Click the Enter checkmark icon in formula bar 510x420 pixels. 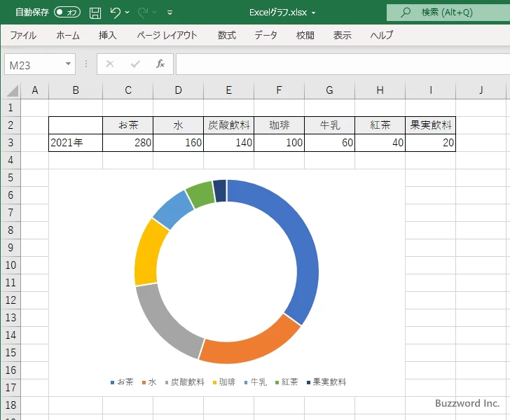tap(135, 64)
